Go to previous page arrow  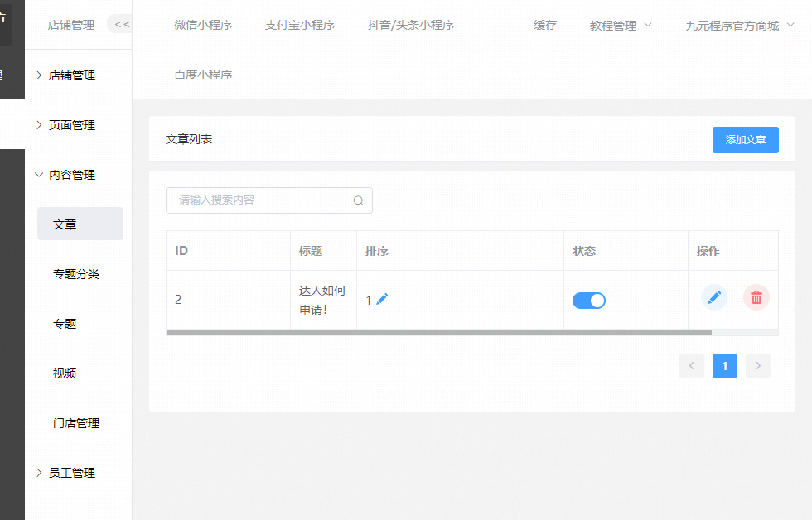point(691,366)
